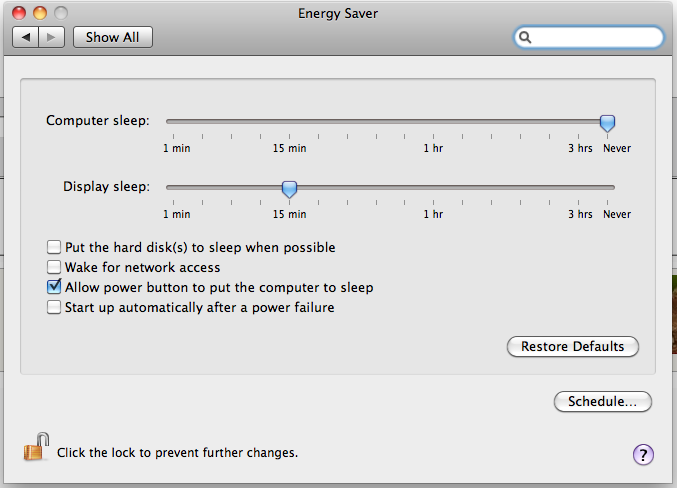
Task: Uncheck Allow power button to sleep computer
Action: (x=54, y=287)
